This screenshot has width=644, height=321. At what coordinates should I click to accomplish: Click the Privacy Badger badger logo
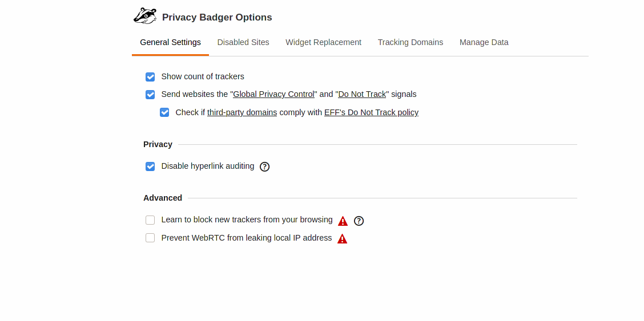(x=145, y=16)
